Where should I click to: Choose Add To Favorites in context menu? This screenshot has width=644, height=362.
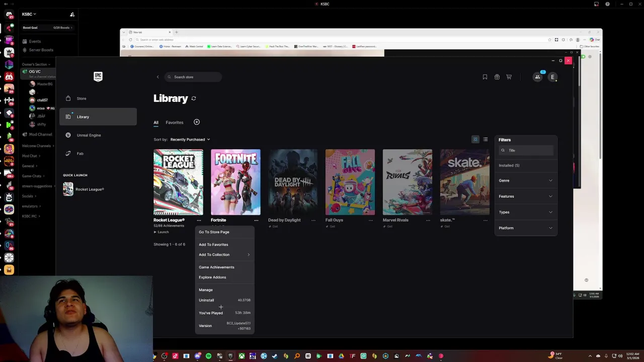[224, 245]
